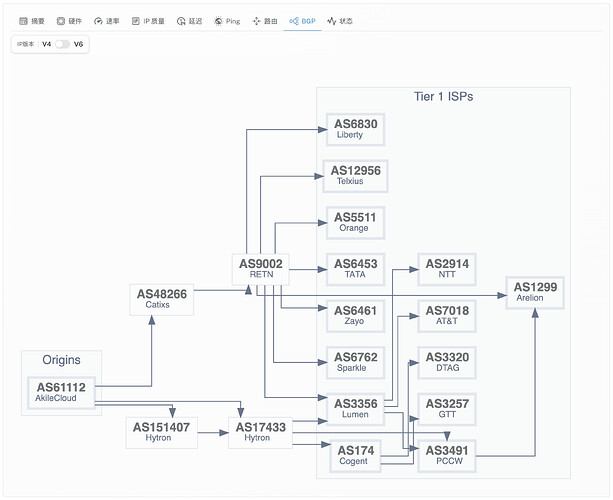
Task: Click the AS151407 Hytron node
Action: 161,432
